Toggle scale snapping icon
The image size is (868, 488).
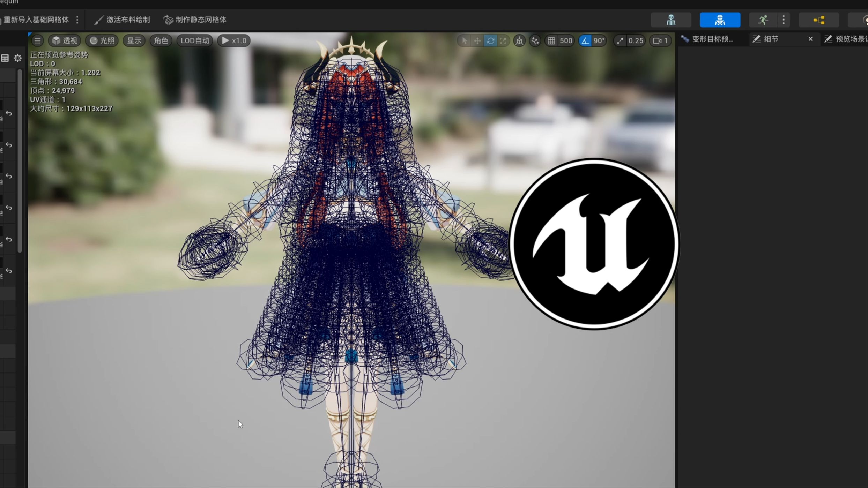click(x=620, y=41)
